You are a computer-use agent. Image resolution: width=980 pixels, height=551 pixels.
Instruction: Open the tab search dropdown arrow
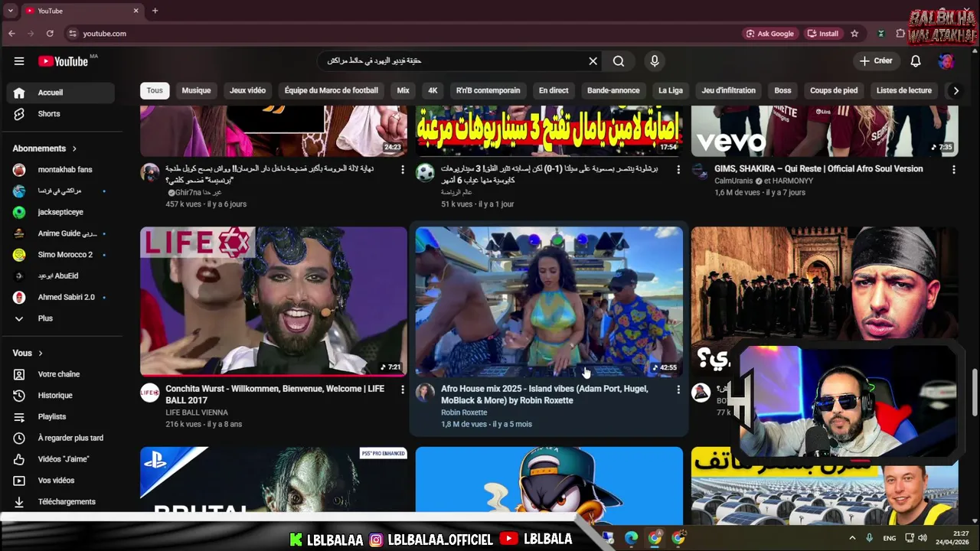coord(11,11)
